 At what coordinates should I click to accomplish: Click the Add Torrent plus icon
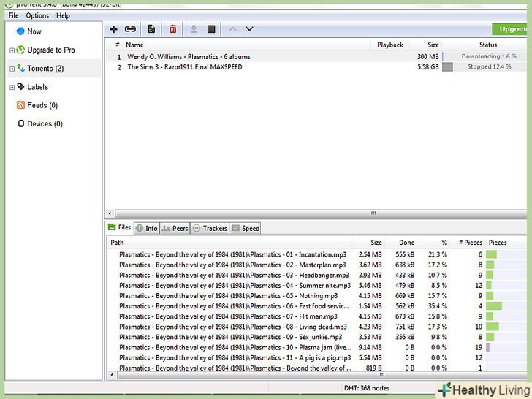[x=114, y=29]
